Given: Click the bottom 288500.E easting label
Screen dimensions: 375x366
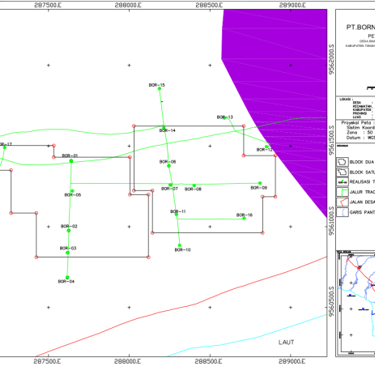Looking at the screenshot, I should pyautogui.click(x=209, y=361).
